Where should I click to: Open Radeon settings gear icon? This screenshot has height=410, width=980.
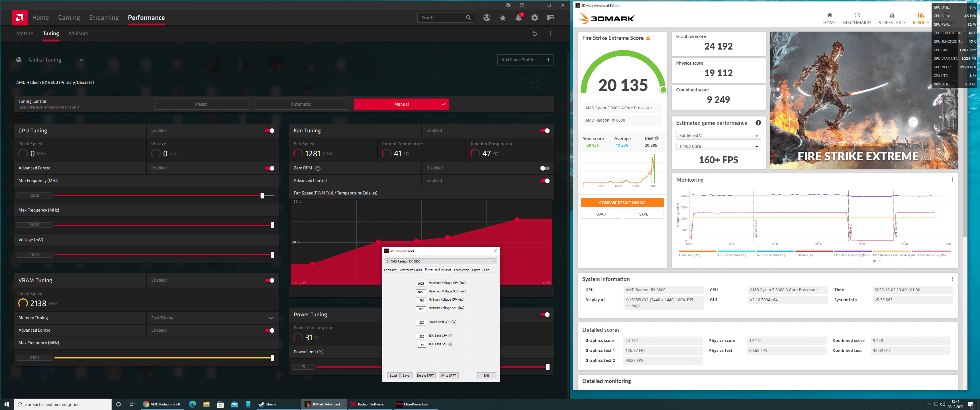tap(534, 17)
